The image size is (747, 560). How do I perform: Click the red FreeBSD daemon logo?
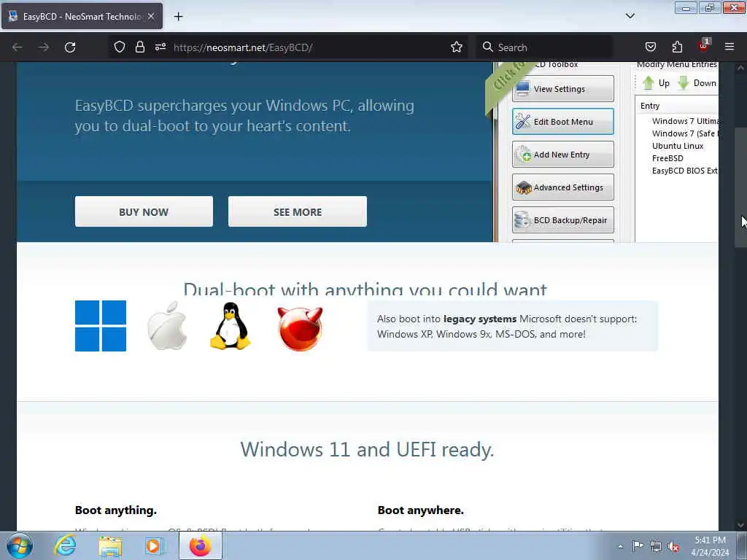click(300, 329)
